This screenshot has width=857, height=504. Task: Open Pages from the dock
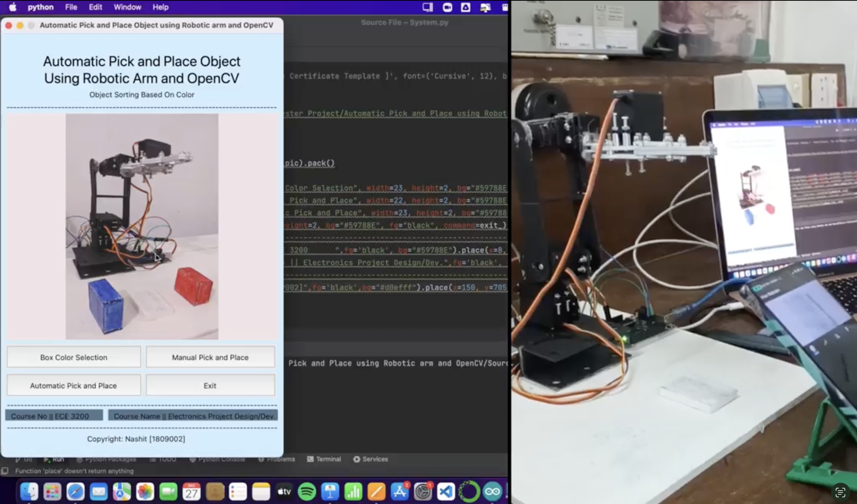pos(377,491)
